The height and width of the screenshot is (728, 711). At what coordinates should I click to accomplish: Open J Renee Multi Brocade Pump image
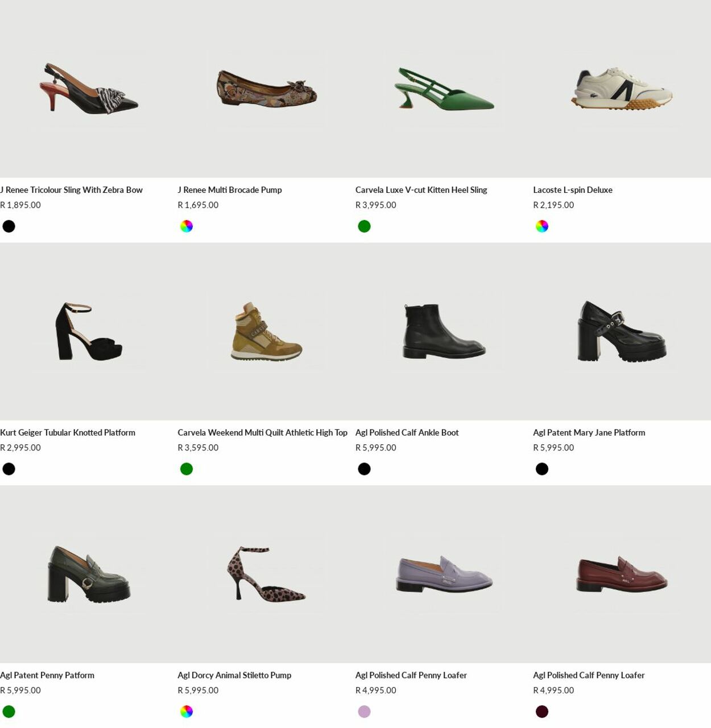pyautogui.click(x=266, y=89)
